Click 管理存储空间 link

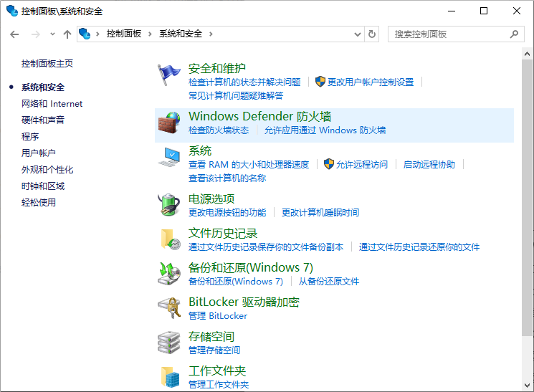point(214,350)
